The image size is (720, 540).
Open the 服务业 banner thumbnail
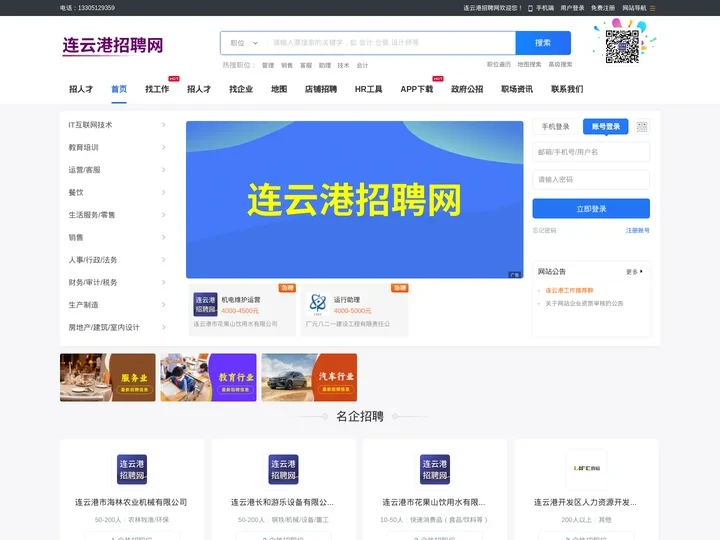pos(108,377)
